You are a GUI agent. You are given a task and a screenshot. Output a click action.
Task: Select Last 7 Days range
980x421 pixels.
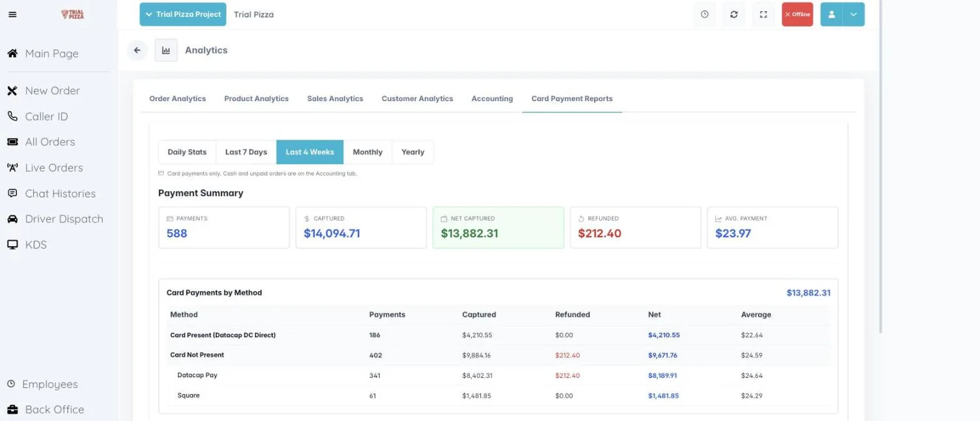(x=246, y=152)
